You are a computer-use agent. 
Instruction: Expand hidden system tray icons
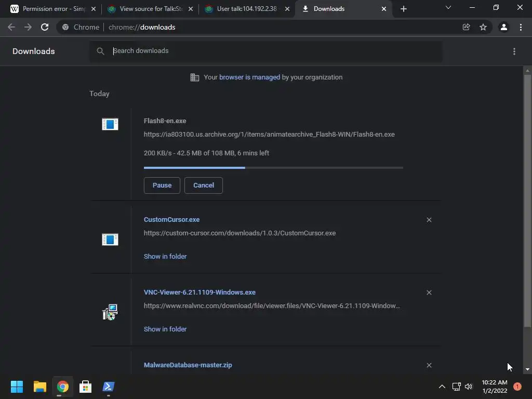click(442, 387)
